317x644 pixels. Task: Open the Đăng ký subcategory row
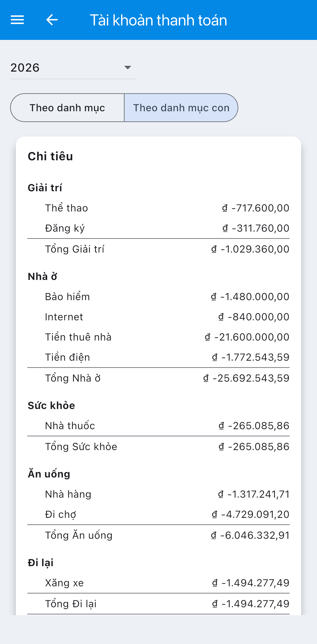tap(158, 228)
